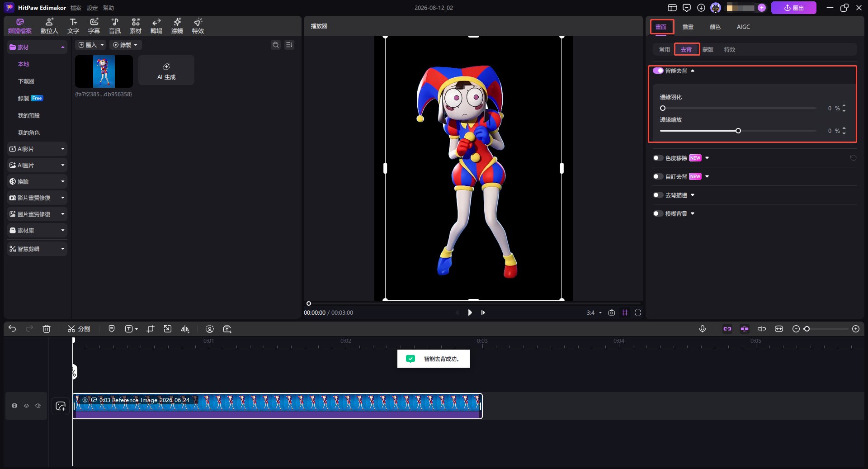The height and width of the screenshot is (469, 868).
Task: Open the 3:4 aspect ratio dropdown
Action: [594, 313]
